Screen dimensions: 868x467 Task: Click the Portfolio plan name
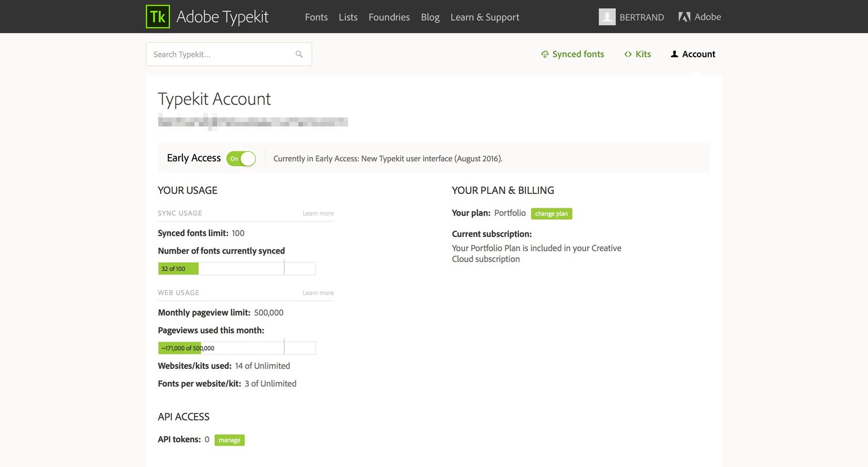click(x=510, y=213)
